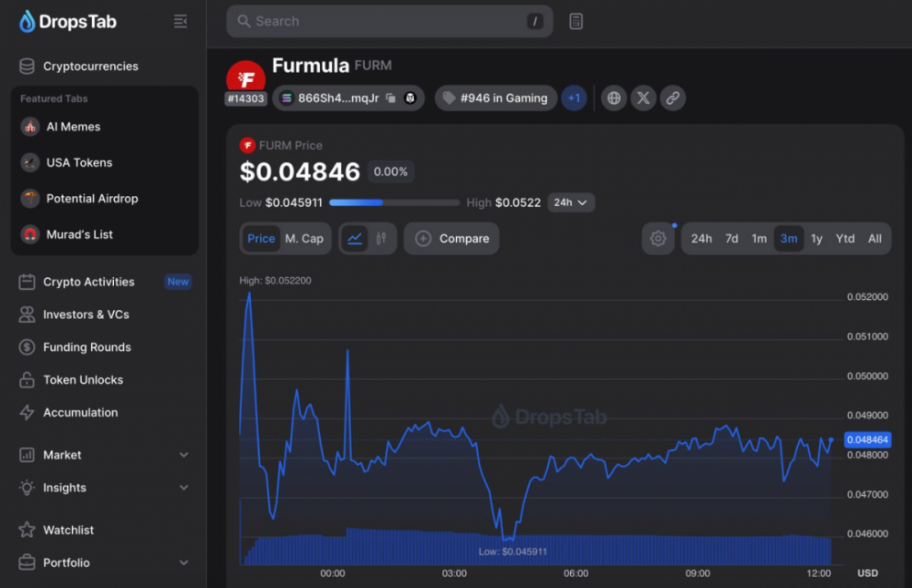Viewport: 912px width, 588px height.
Task: Open the X (Twitter) link icon
Action: (644, 98)
